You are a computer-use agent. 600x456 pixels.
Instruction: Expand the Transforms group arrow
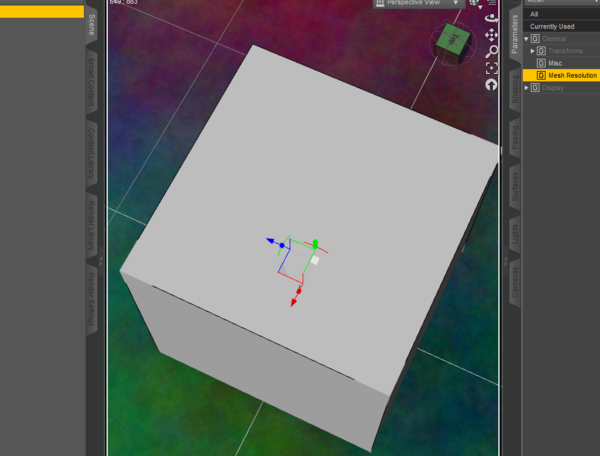click(532, 51)
